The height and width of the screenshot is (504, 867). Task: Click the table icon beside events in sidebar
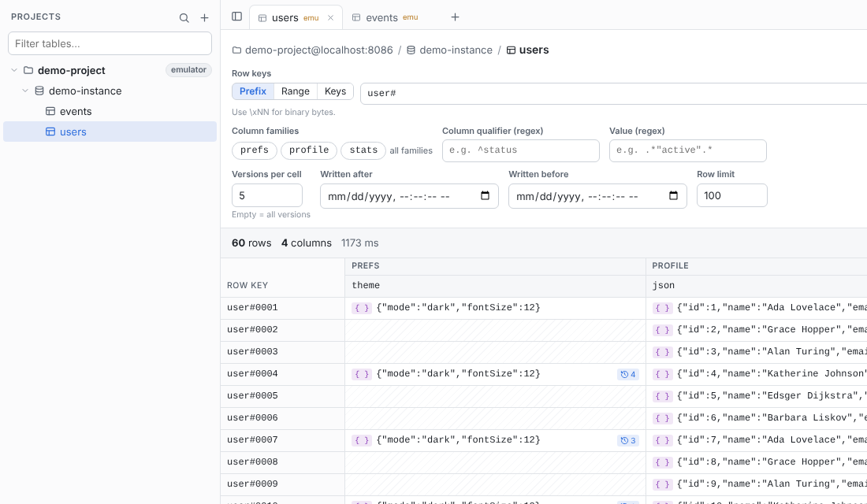click(x=50, y=112)
